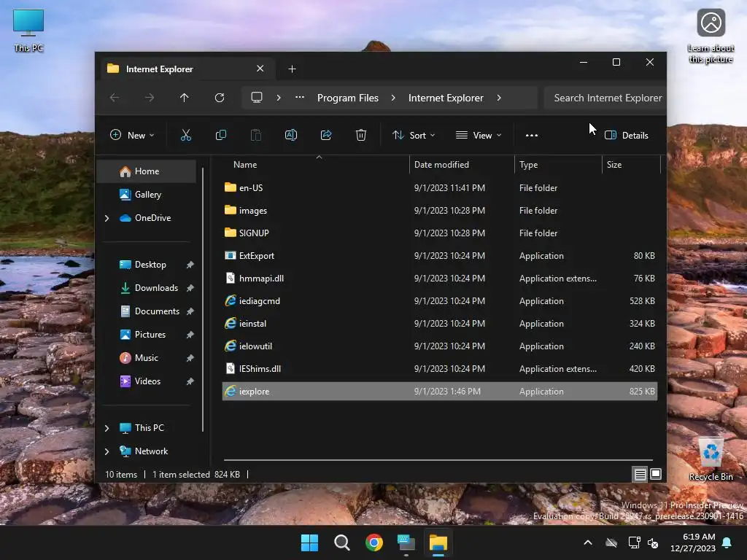Image resolution: width=747 pixels, height=560 pixels.
Task: Click the Cut scissors icon
Action: click(186, 135)
